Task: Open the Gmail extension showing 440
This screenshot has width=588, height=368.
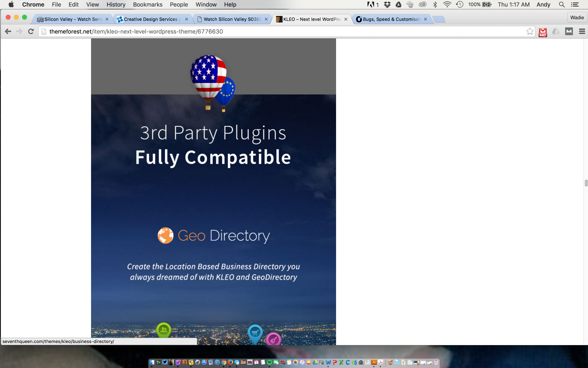Action: pyautogui.click(x=542, y=32)
